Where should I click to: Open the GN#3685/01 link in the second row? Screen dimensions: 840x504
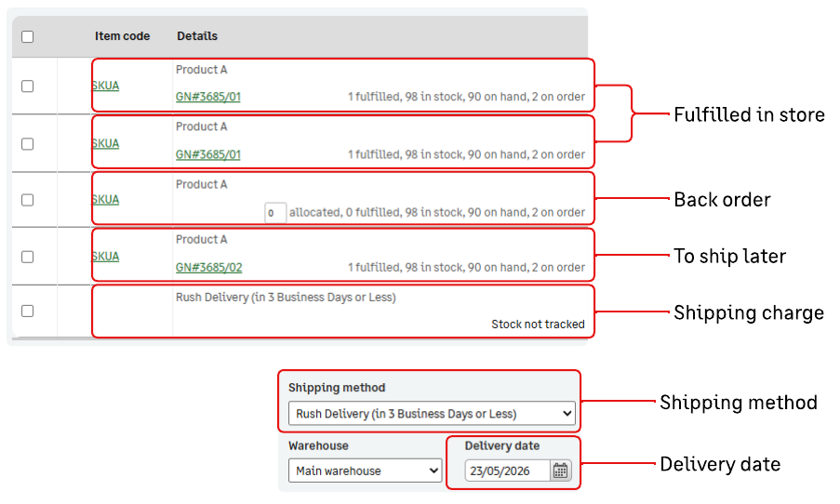click(208, 154)
